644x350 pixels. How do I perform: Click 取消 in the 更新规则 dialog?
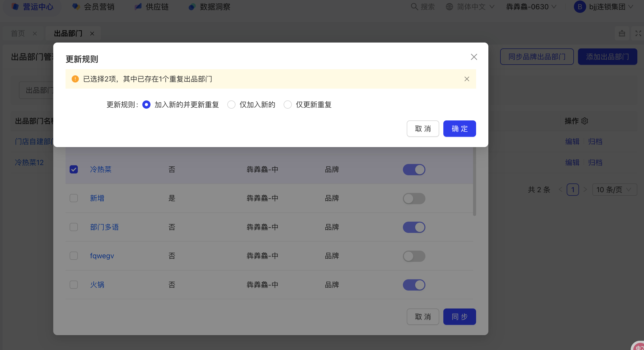423,129
